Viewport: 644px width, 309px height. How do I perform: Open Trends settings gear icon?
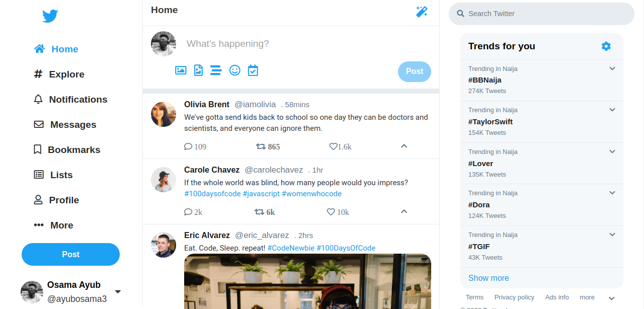(x=606, y=46)
